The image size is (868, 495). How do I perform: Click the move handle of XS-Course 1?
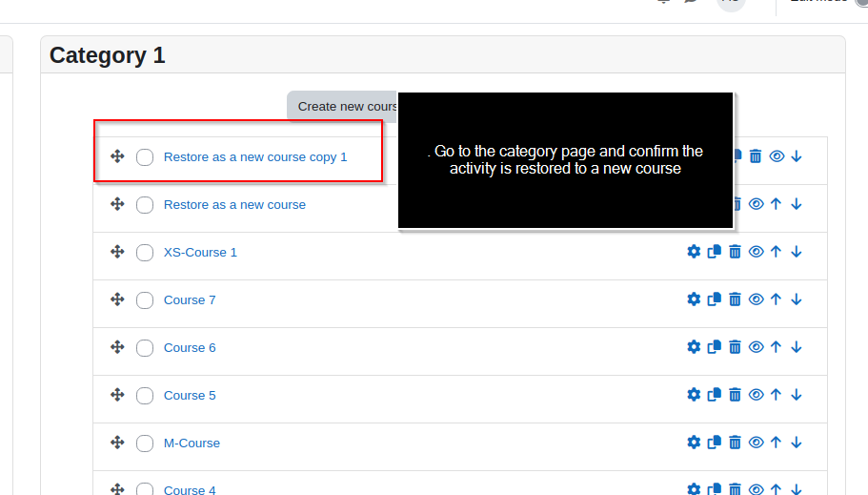point(117,252)
